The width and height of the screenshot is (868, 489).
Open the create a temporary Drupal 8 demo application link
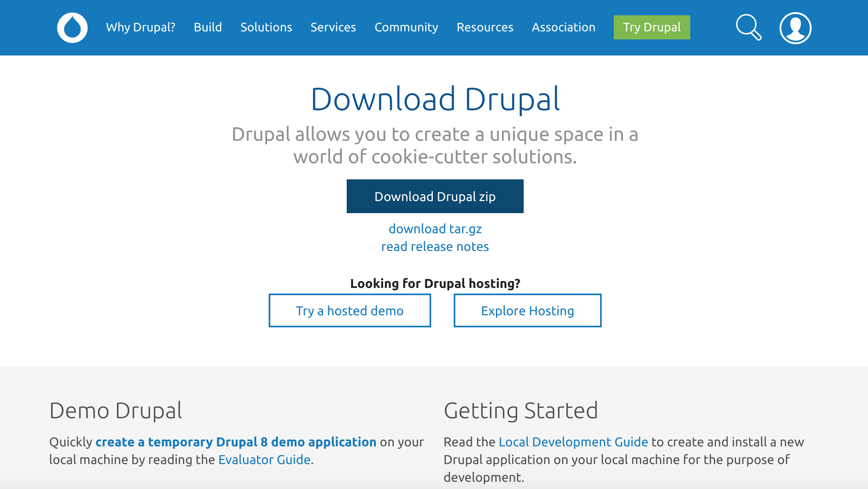pos(236,442)
